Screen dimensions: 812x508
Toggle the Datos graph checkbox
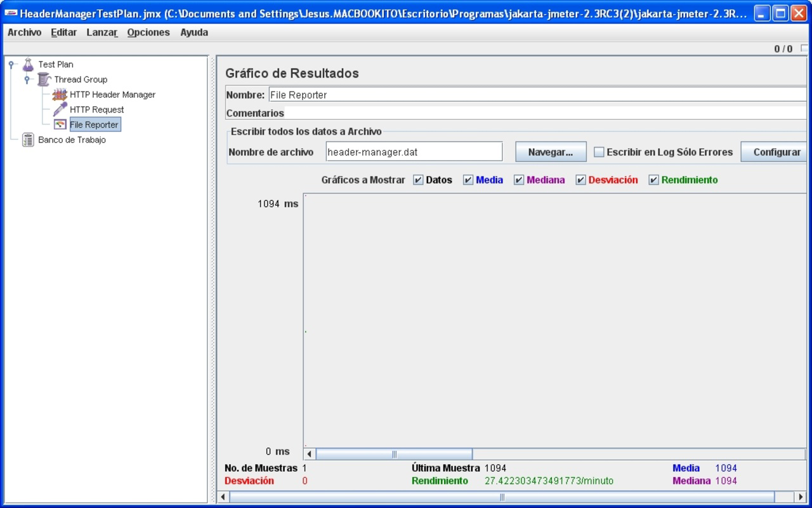(418, 180)
